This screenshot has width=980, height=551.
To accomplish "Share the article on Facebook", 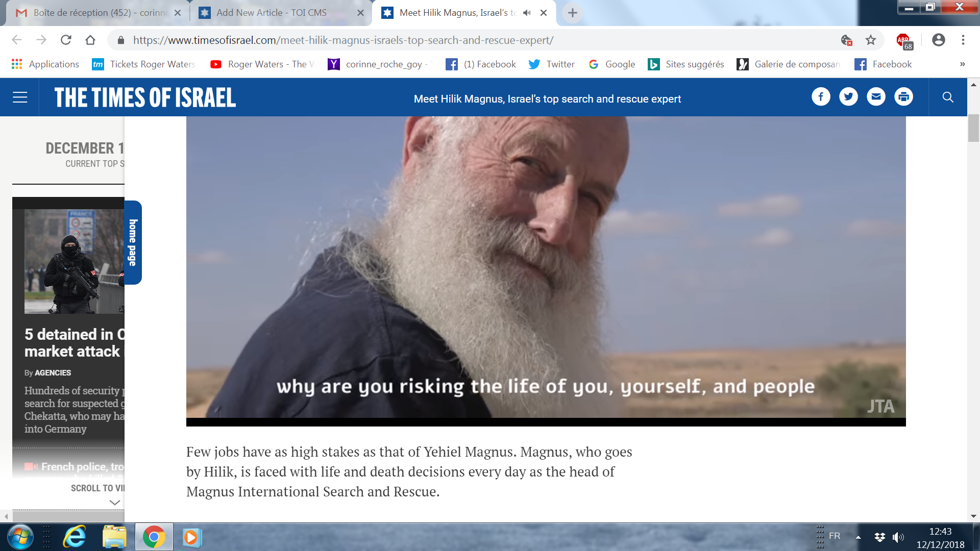I will click(821, 96).
